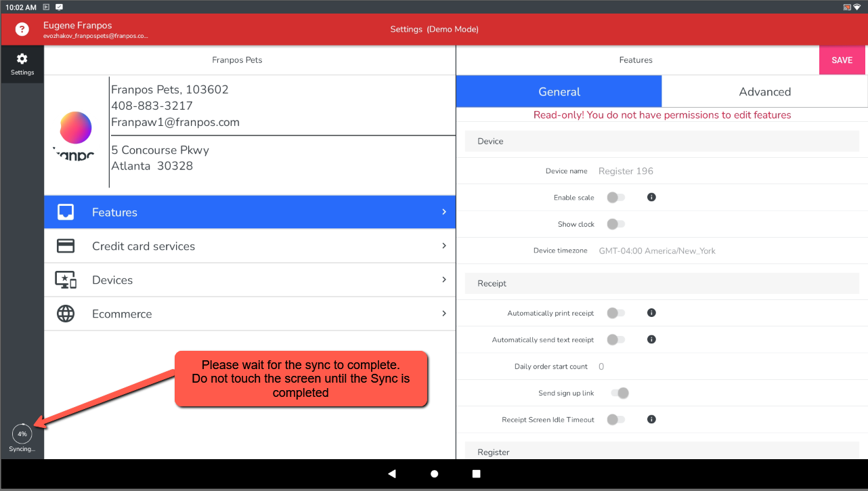Open the help question mark icon

pos(22,29)
